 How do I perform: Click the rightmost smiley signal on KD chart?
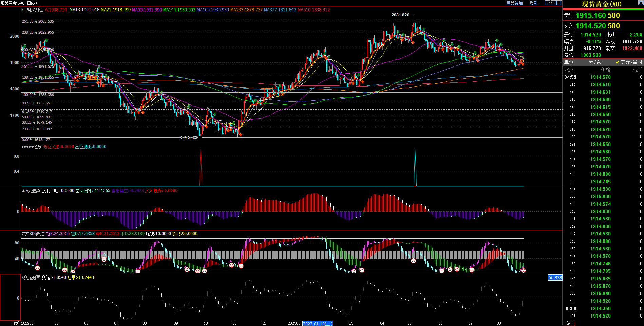(x=523, y=270)
